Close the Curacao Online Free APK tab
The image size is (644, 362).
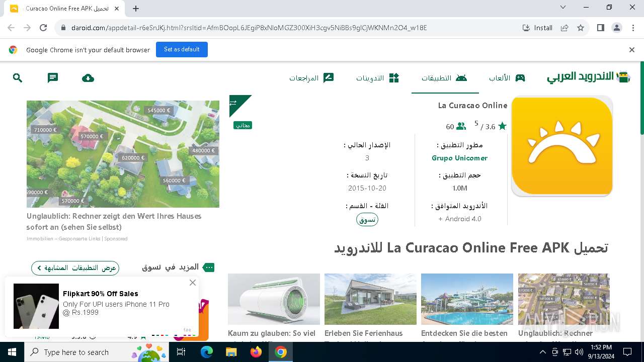point(117,9)
